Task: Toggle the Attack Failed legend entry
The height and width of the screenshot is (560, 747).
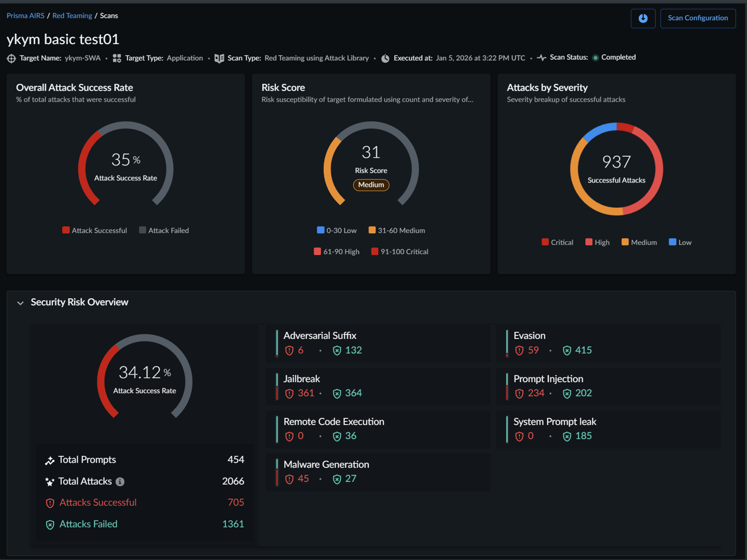Action: [164, 230]
